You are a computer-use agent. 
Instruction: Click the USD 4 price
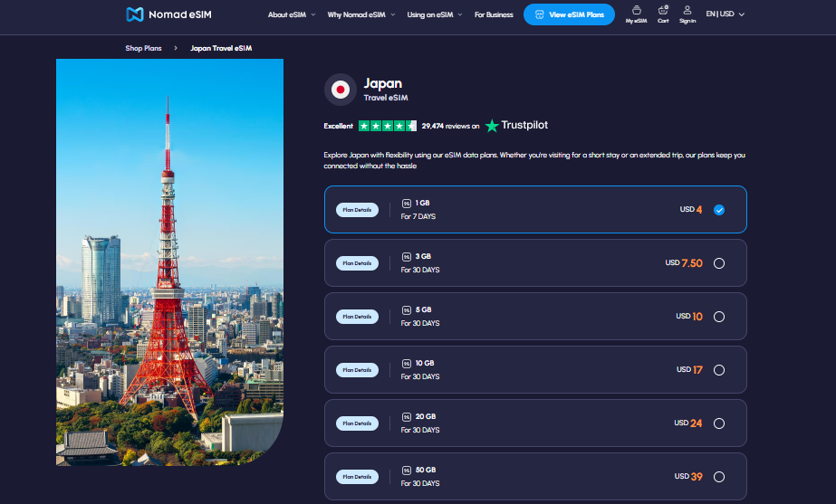691,209
